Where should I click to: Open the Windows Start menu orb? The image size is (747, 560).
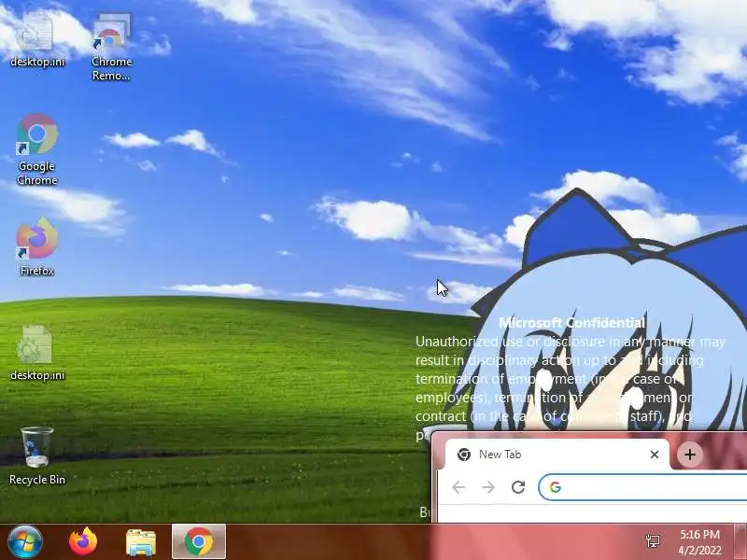coord(25,542)
